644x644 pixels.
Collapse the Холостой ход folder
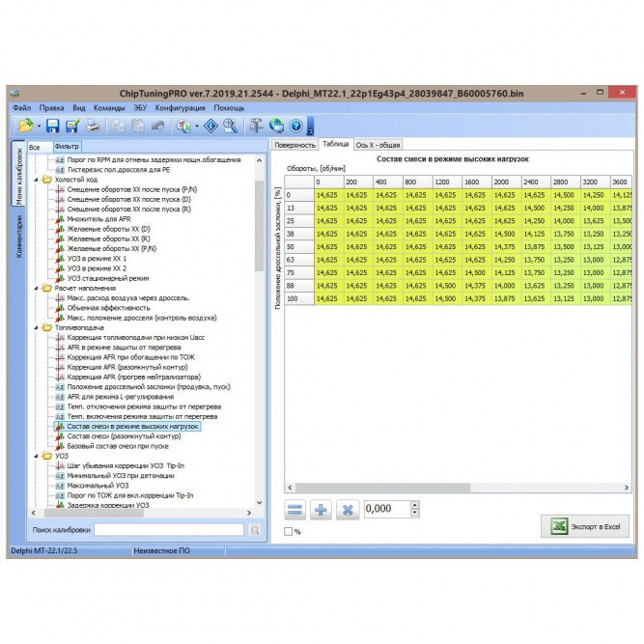pos(36,180)
